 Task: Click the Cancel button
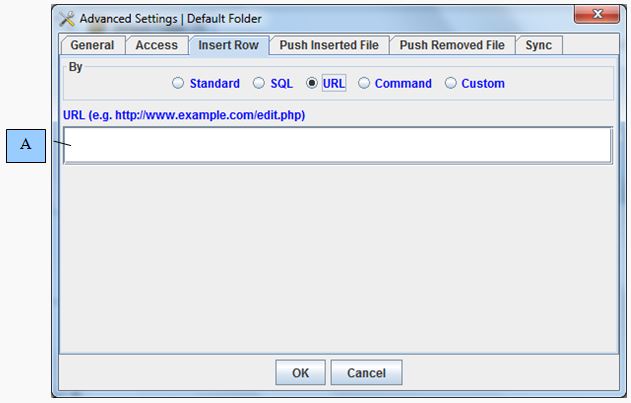366,373
